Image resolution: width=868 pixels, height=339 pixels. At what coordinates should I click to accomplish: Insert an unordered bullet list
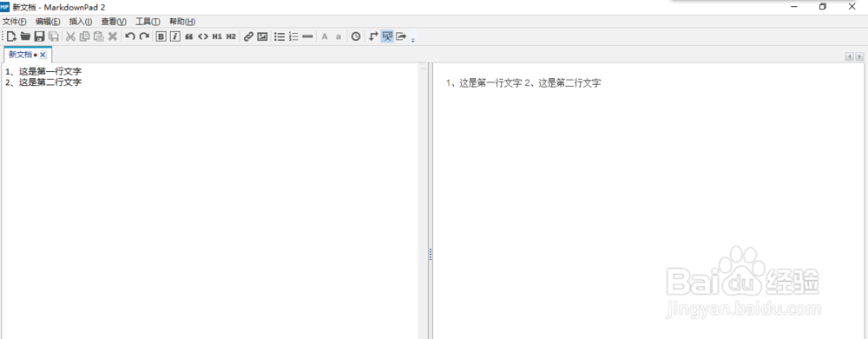pos(279,36)
